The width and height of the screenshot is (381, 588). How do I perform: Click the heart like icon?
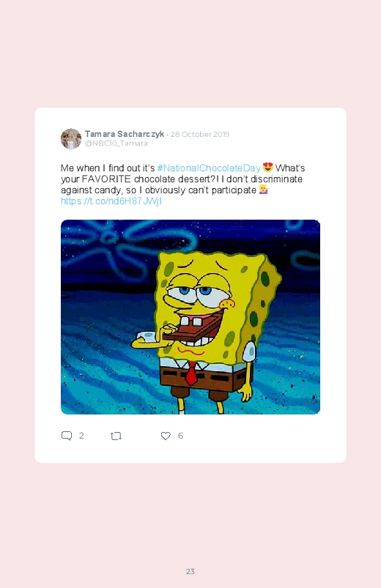coord(166,436)
